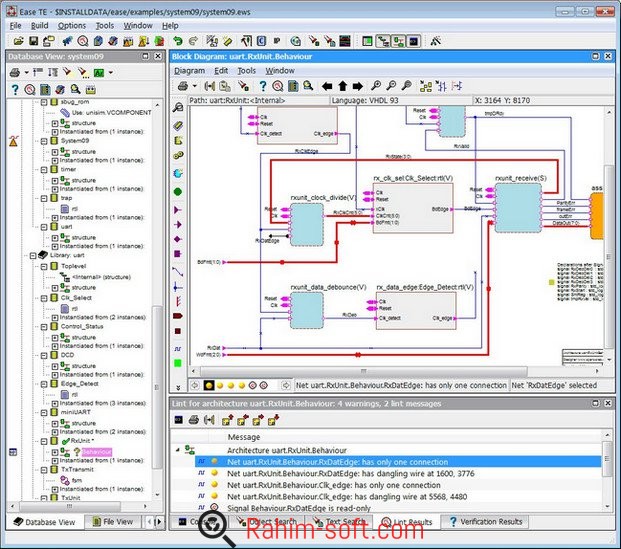
Task: Toggle the console window button in main toolbar
Action: pyautogui.click(x=414, y=41)
